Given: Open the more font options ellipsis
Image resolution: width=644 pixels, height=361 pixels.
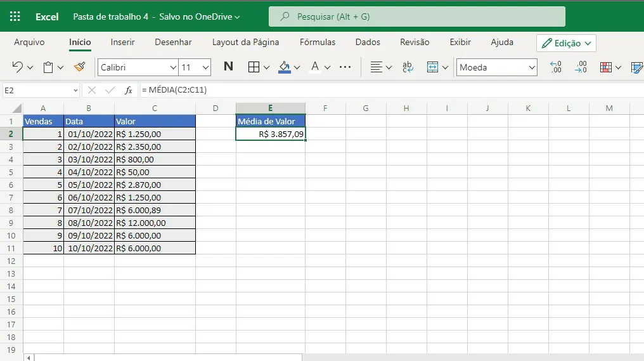Looking at the screenshot, I should pyautogui.click(x=345, y=67).
